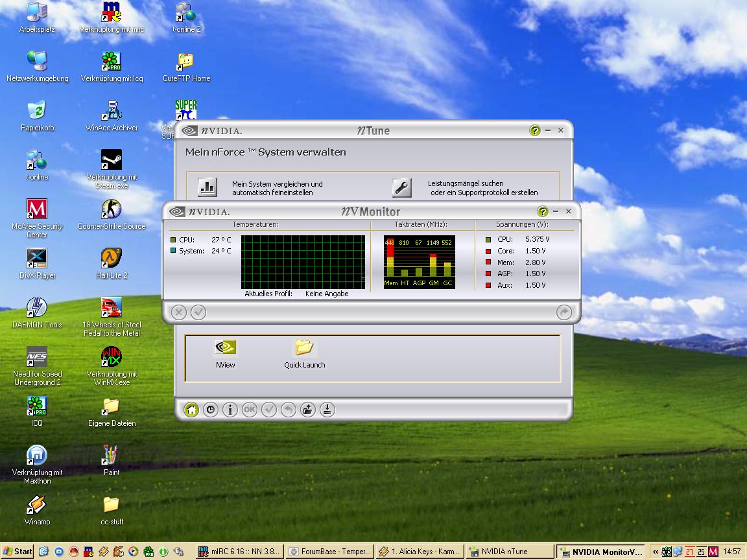The image size is (747, 560).
Task: Click the Mem voltage value 2.80 V
Action: (536, 262)
